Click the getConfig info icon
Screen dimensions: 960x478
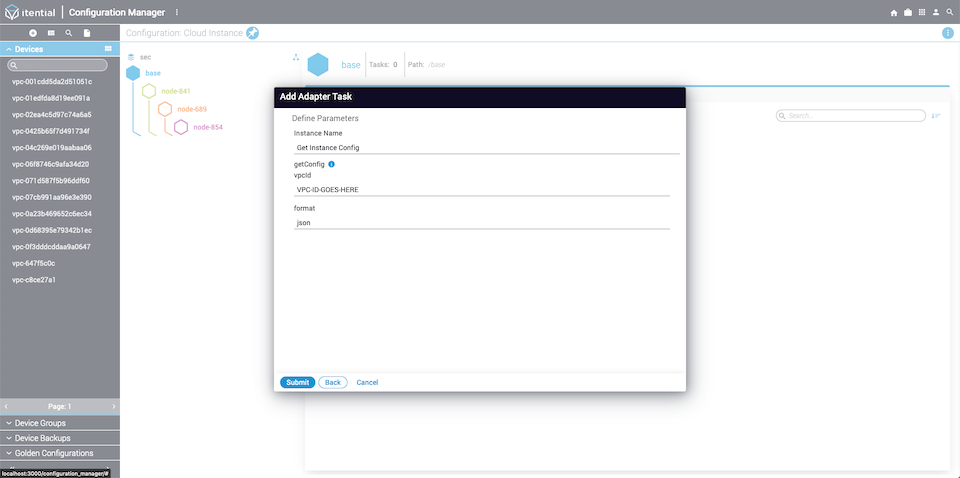tap(331, 165)
